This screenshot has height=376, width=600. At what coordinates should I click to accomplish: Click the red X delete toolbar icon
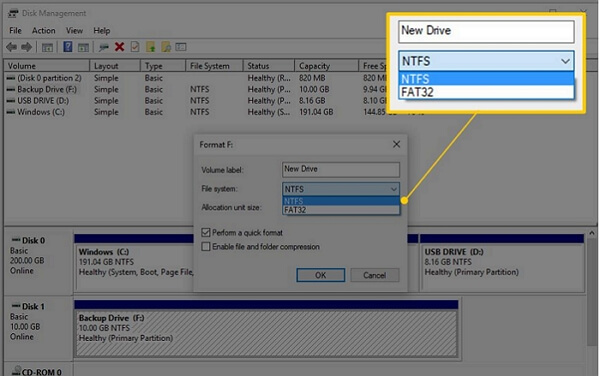click(119, 47)
